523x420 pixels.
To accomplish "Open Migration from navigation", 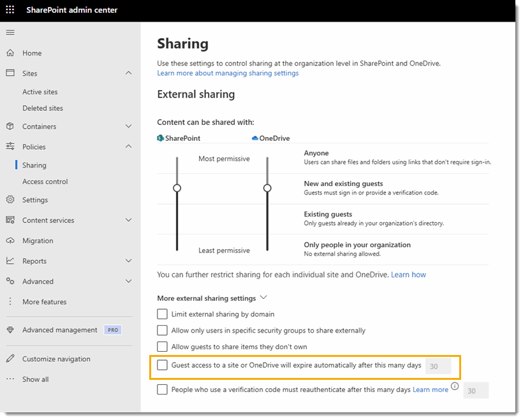I will tap(38, 241).
